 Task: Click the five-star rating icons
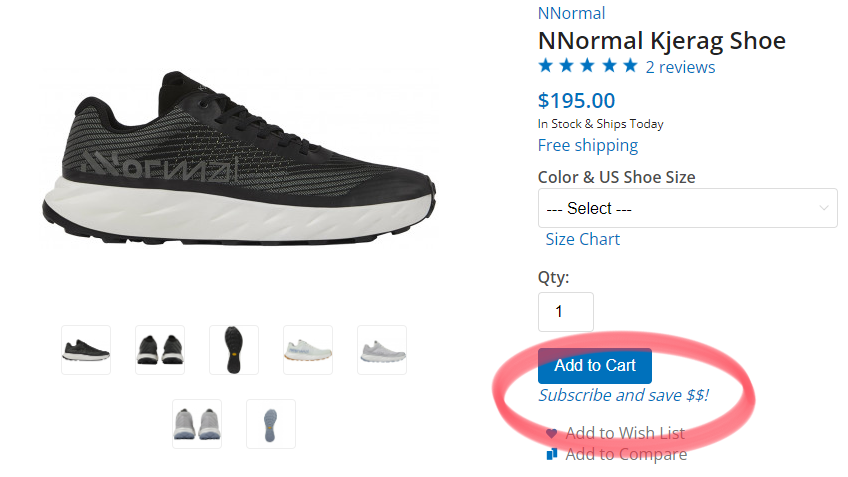588,66
